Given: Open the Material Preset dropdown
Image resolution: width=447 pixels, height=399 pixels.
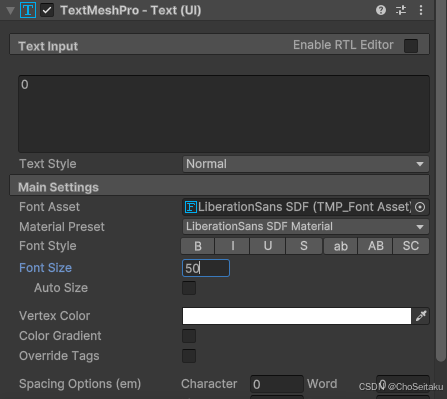Looking at the screenshot, I should click(x=306, y=227).
